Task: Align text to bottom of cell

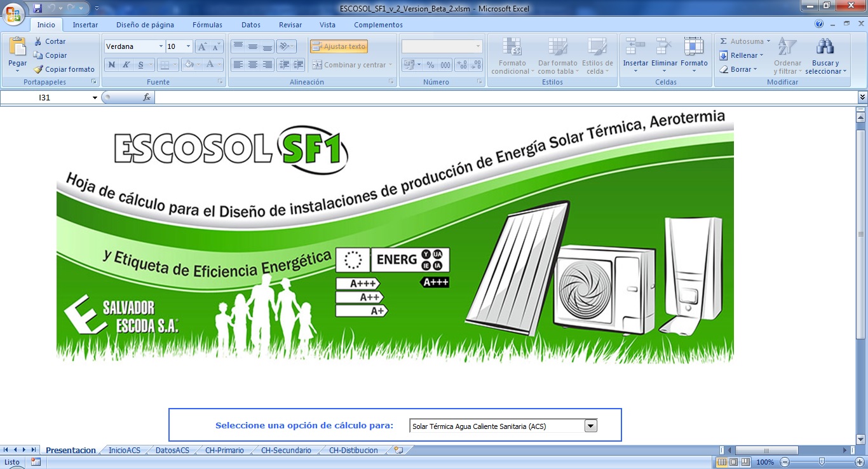Action: (268, 46)
